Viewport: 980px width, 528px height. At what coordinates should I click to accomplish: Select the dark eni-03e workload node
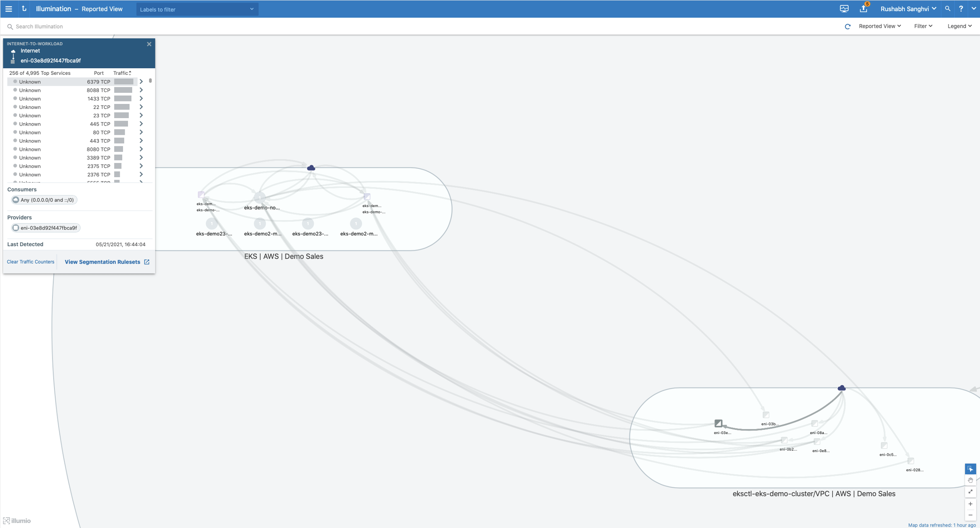click(x=718, y=423)
